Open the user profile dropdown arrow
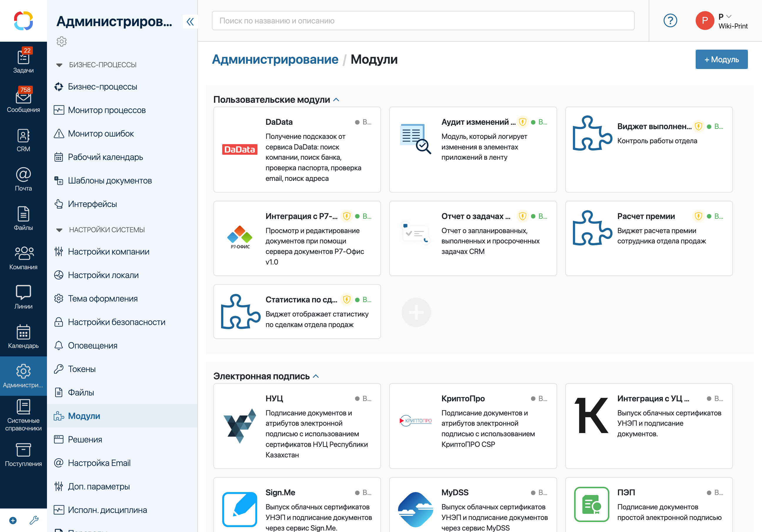 [x=729, y=16]
